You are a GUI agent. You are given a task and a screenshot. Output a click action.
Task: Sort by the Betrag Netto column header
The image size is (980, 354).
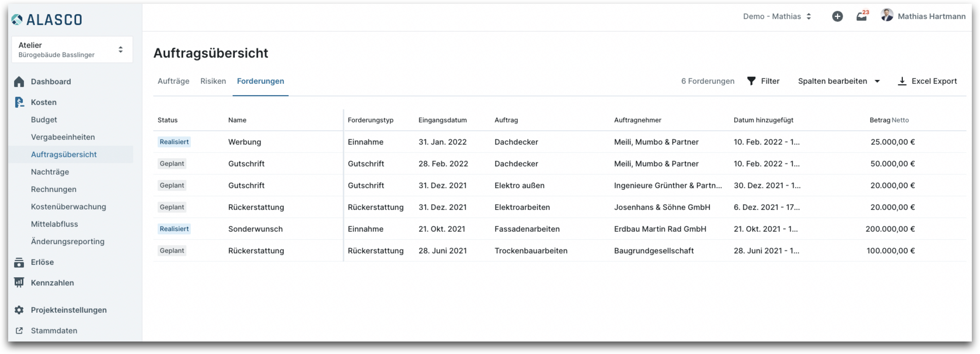click(x=889, y=120)
